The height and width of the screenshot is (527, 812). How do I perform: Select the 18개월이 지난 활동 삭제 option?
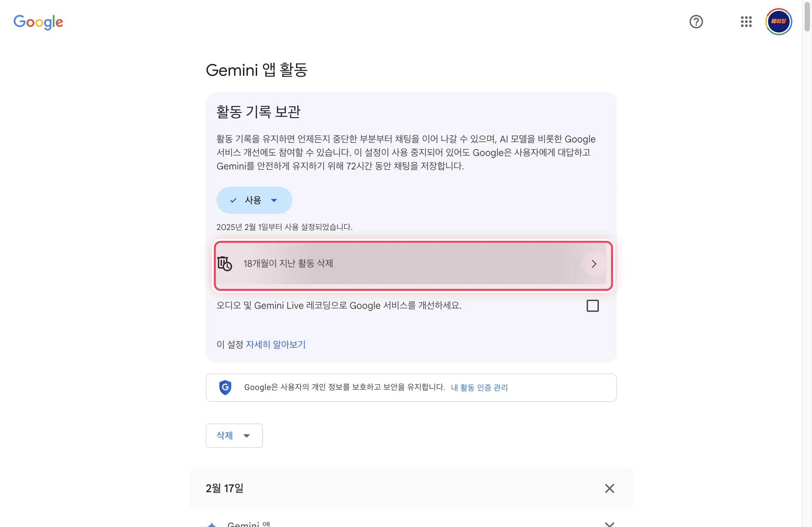click(288, 264)
